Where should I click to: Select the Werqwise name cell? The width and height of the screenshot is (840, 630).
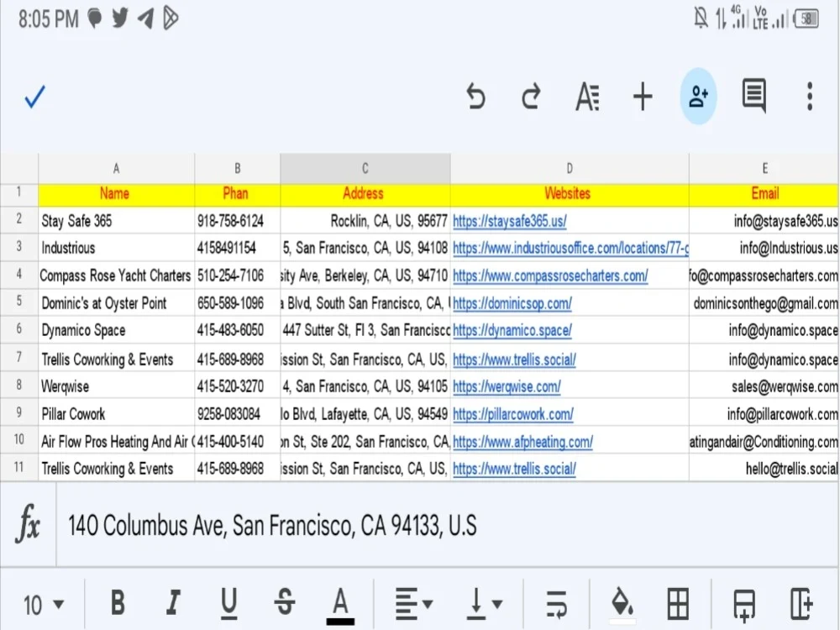coord(116,386)
